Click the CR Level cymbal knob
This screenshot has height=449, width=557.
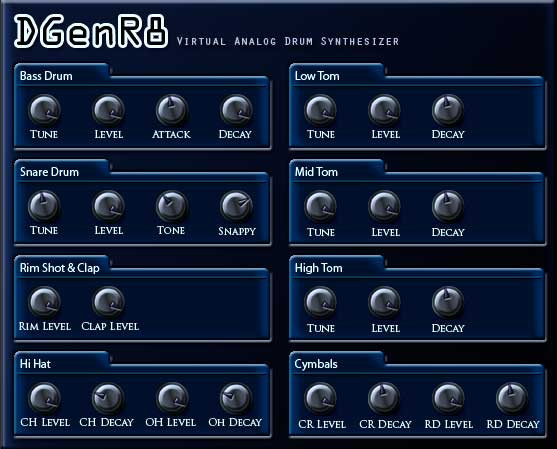pos(320,398)
